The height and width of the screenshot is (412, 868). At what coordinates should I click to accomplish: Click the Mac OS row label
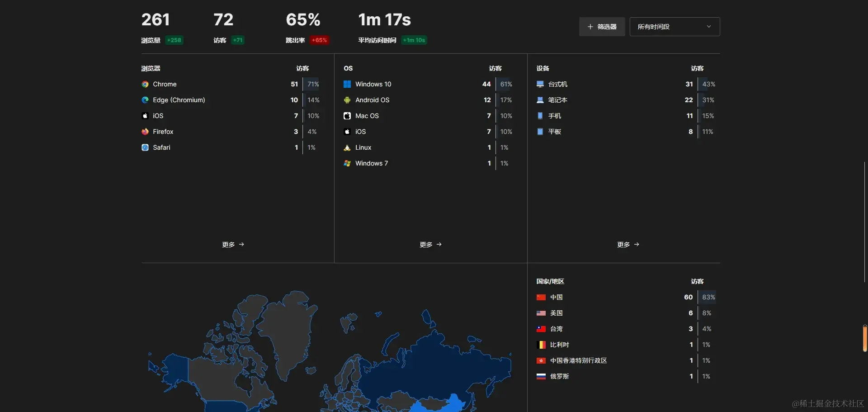(367, 116)
